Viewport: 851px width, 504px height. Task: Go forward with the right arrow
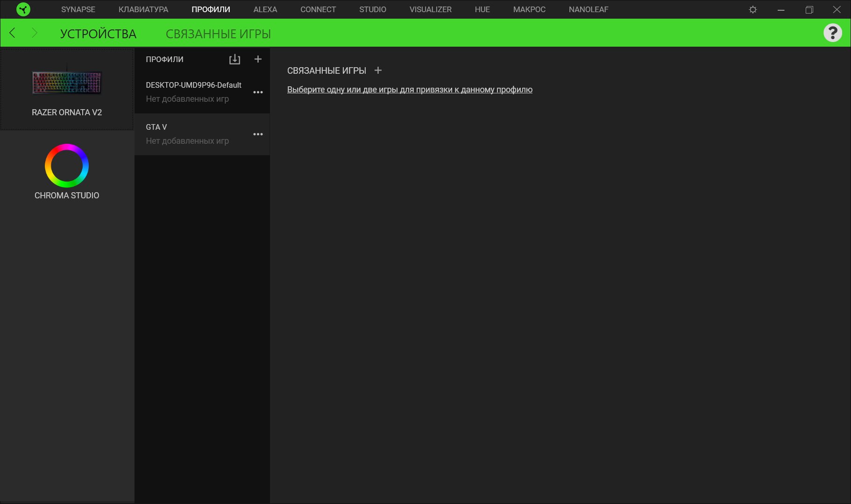click(x=35, y=33)
